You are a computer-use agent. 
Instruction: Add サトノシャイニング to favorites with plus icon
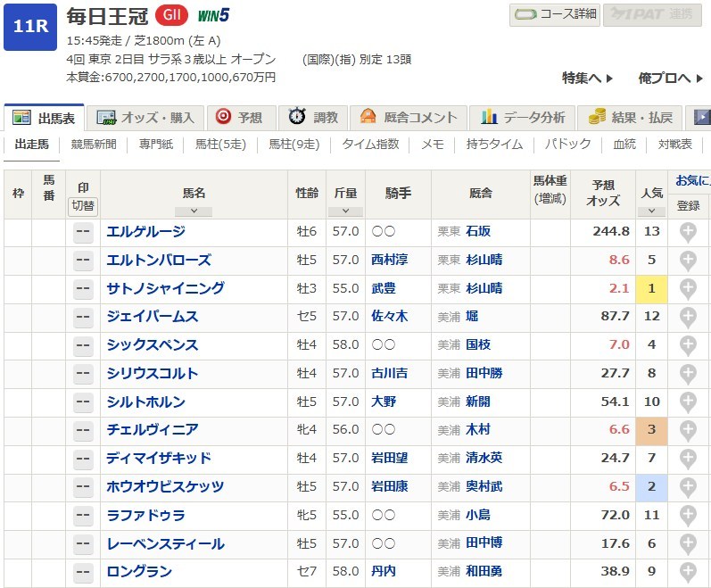coord(688,289)
